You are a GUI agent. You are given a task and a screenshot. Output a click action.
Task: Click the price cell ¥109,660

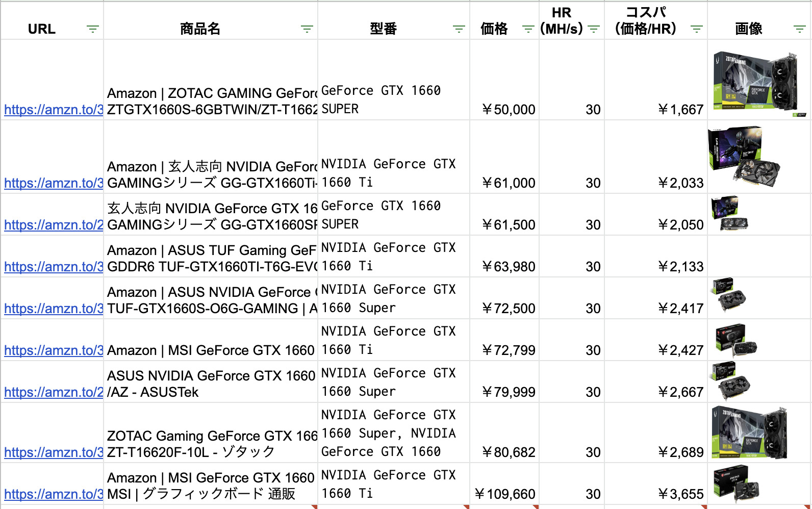pyautogui.click(x=504, y=484)
